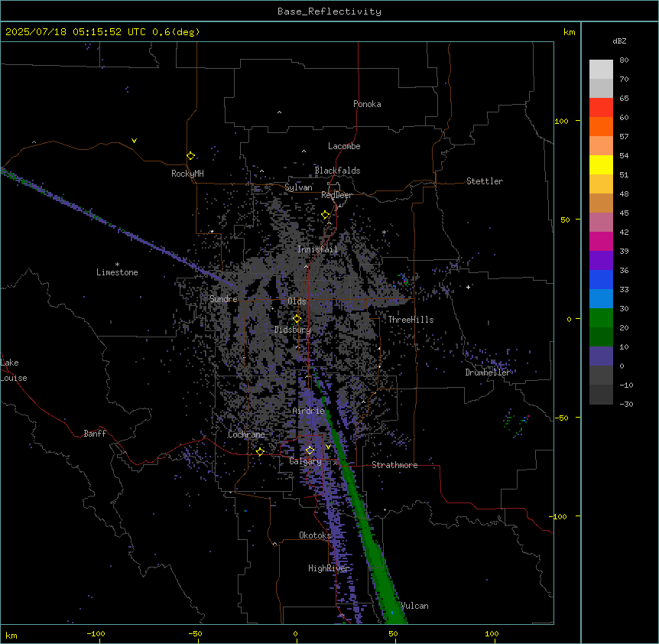Click the timestamp 2025/07/18 05:15:52 UTC
Viewport: 659px width, 644px height.
click(76, 32)
